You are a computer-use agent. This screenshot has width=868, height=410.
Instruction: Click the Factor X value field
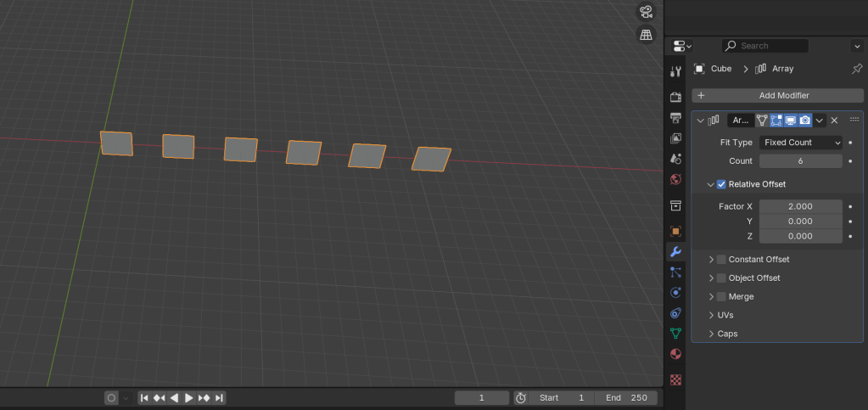click(800, 206)
